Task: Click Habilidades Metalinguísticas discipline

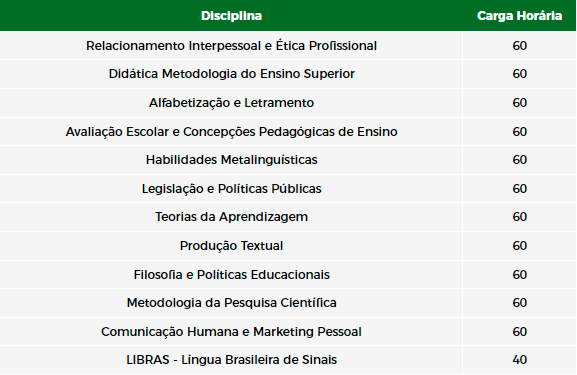Action: click(x=231, y=160)
